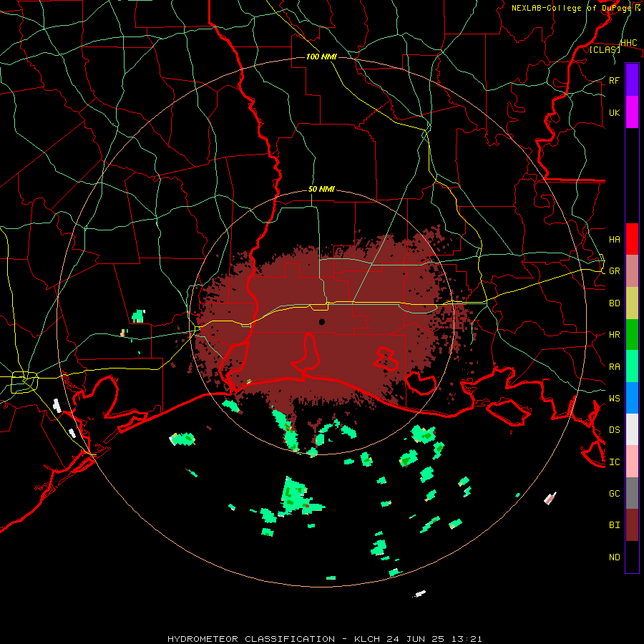The image size is (644, 644).
Task: Click the "[CLAS]" legend header text
Action: 605,49
